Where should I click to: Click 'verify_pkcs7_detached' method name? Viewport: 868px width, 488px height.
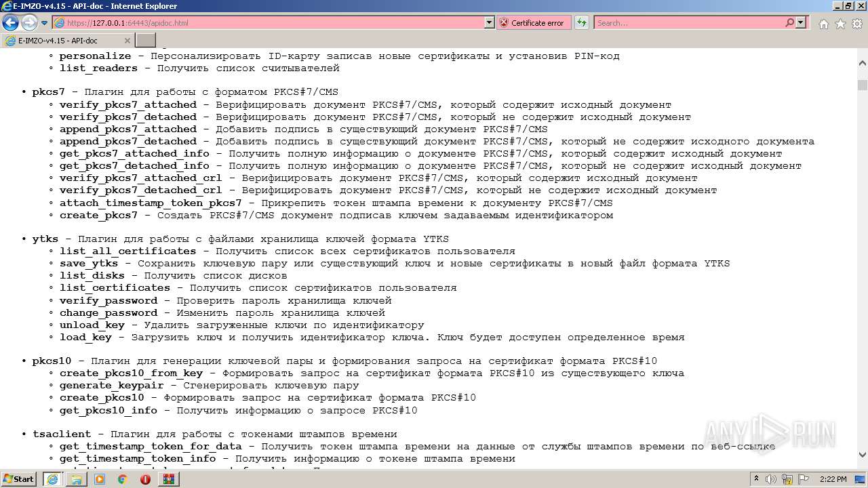pyautogui.click(x=128, y=117)
